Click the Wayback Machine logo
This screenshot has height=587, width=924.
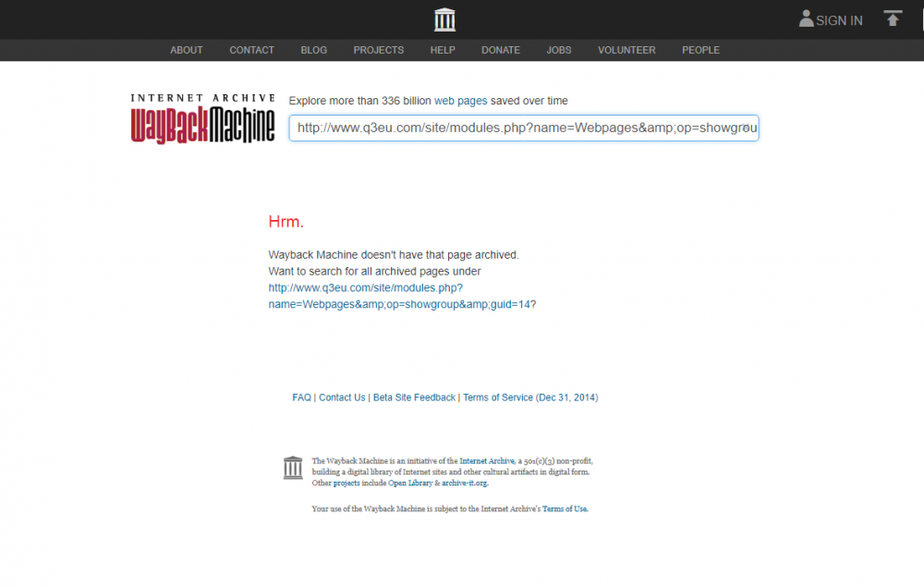(x=202, y=118)
